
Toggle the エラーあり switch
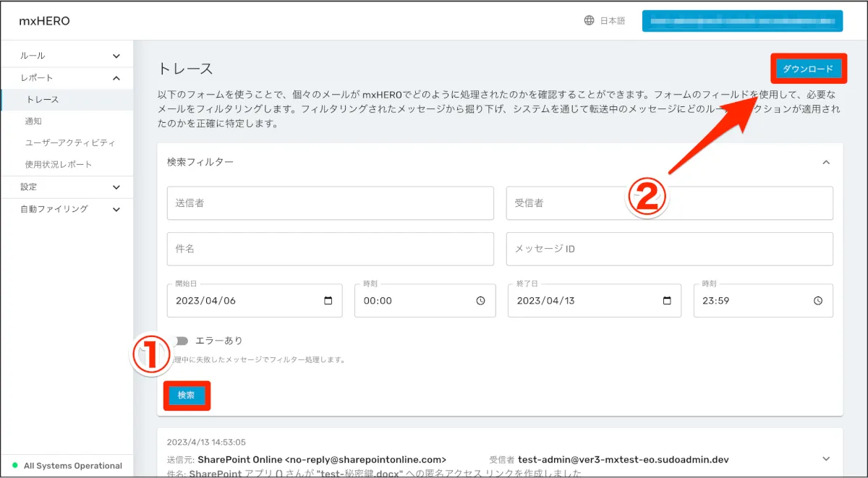tap(180, 341)
